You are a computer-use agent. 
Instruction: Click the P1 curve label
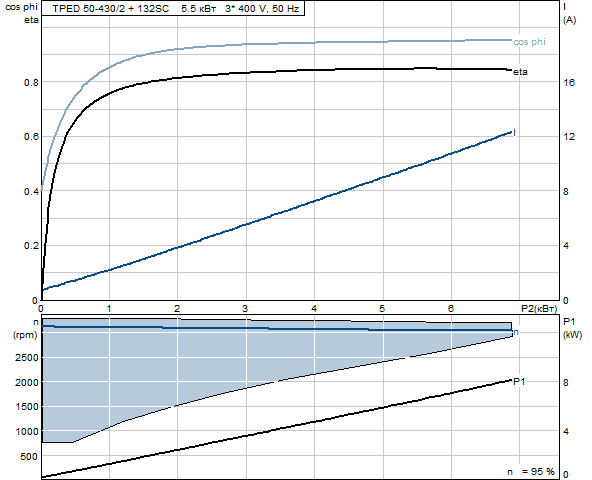(x=519, y=381)
